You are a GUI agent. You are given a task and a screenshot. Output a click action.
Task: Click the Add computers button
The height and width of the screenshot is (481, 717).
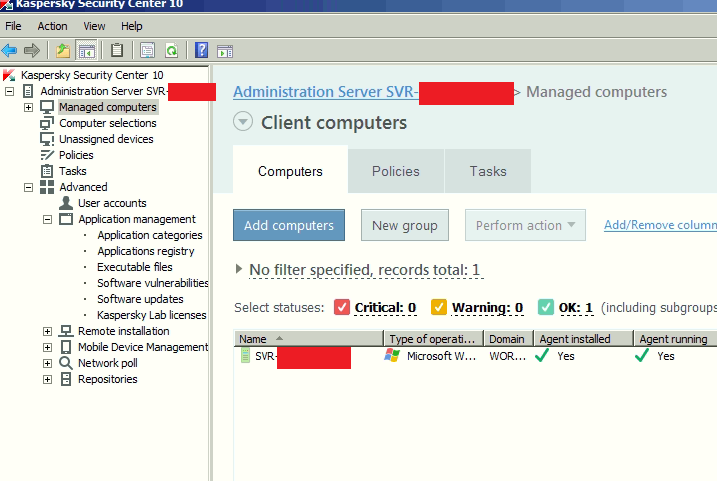point(289,225)
